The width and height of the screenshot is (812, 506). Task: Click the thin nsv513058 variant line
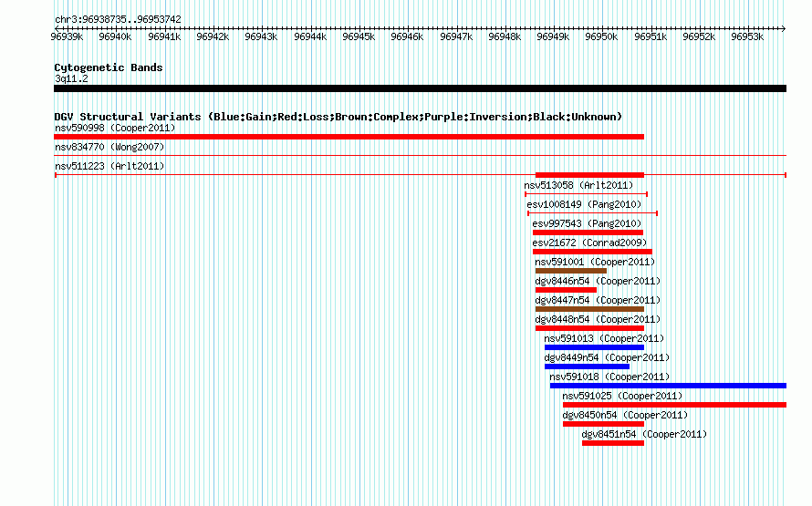pos(587,194)
